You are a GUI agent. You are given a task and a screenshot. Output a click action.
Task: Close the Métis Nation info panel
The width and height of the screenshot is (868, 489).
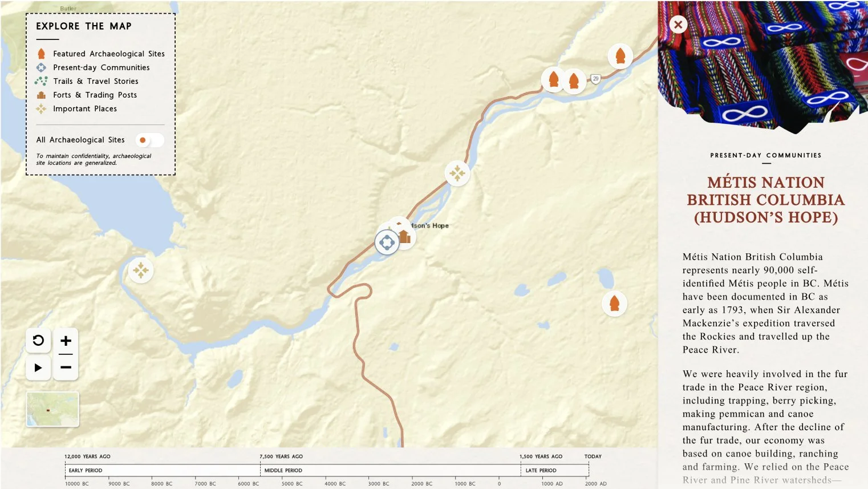678,25
